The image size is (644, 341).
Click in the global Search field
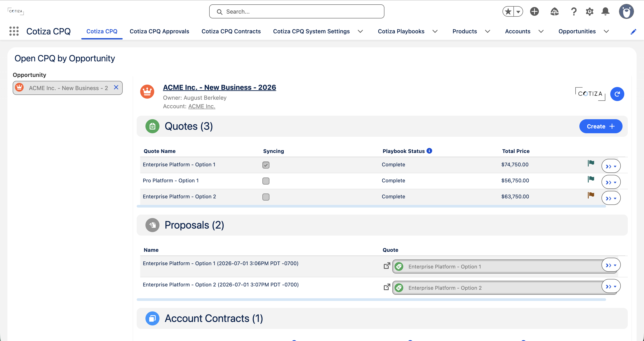click(297, 12)
